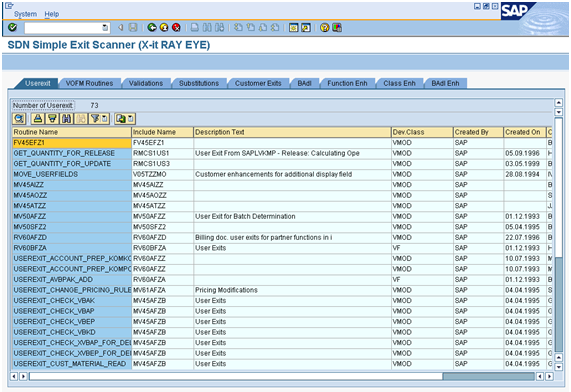Switch to the Class Enh tab
571x392 pixels.
pos(399,83)
